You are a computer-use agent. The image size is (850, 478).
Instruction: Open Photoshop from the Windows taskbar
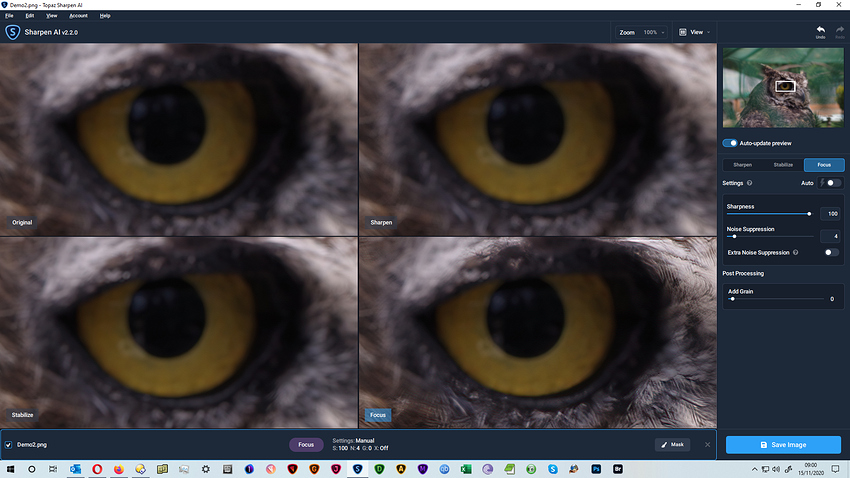click(596, 469)
